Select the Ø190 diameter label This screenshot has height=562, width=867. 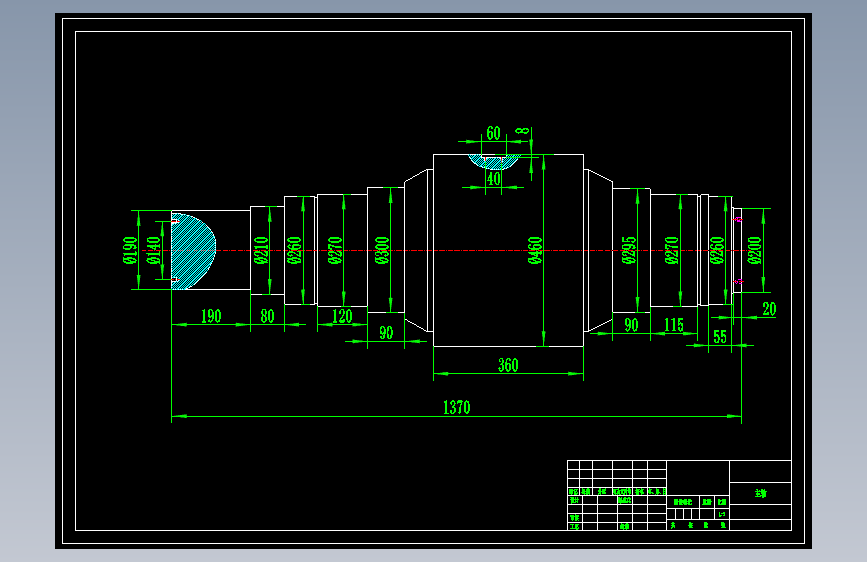(x=130, y=250)
